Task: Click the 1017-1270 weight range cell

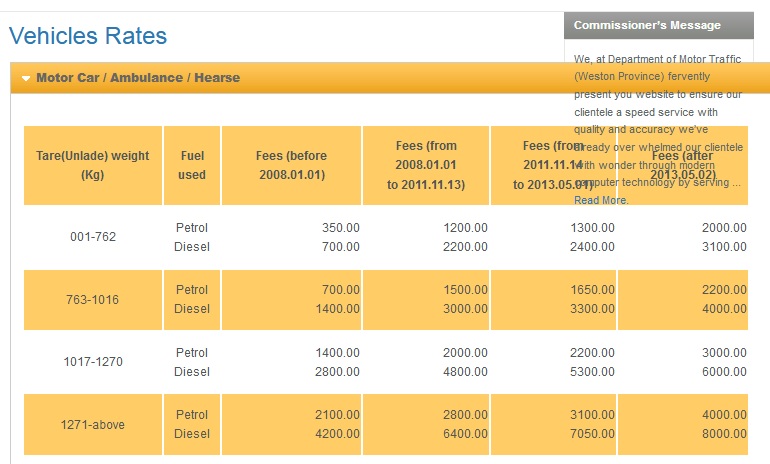Action: pyautogui.click(x=93, y=362)
